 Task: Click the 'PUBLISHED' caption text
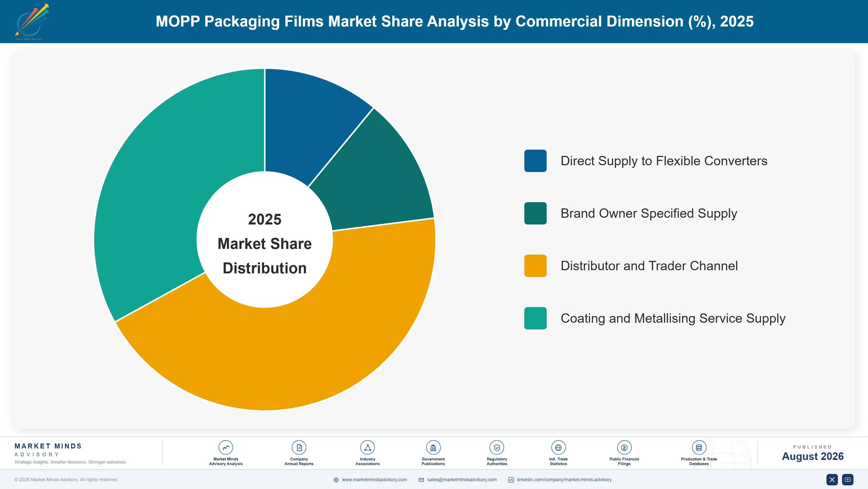[x=812, y=447]
